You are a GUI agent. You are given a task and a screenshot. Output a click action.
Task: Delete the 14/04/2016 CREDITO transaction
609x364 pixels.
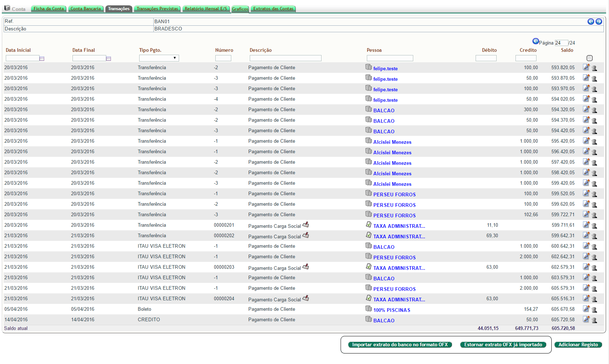[594, 320]
